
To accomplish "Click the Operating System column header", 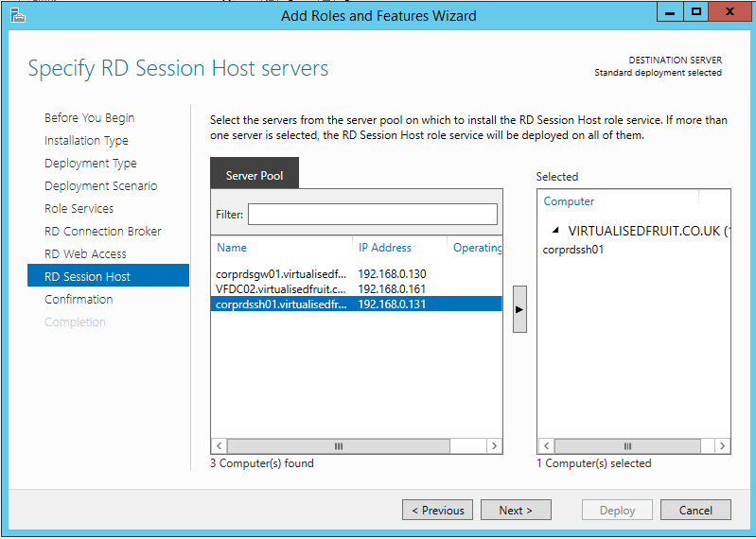I will [x=477, y=248].
